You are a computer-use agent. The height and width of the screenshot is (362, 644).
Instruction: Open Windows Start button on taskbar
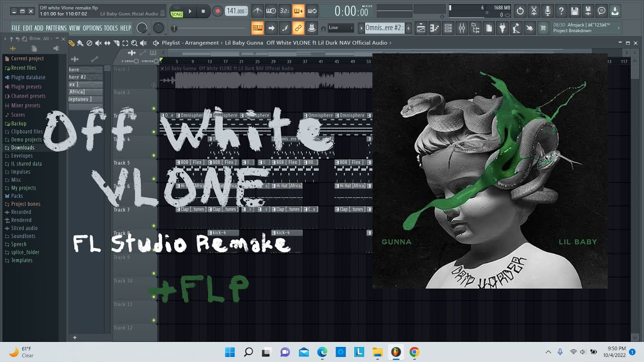230,352
